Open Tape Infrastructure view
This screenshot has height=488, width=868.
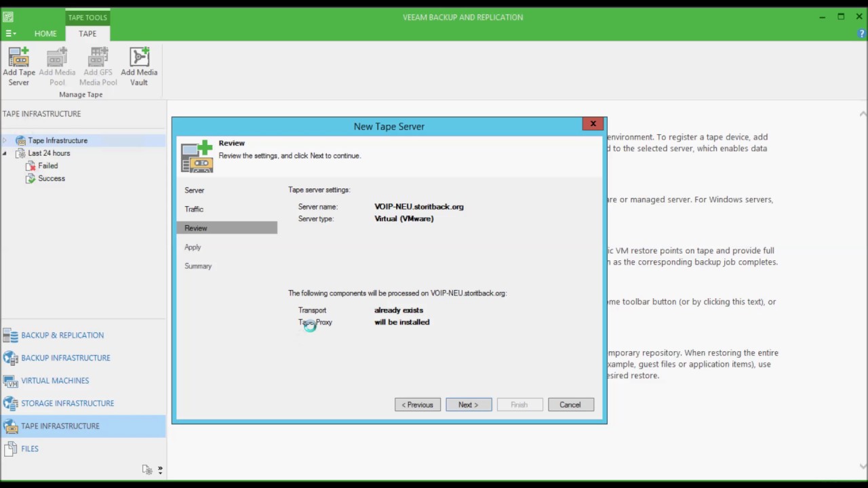(x=83, y=426)
